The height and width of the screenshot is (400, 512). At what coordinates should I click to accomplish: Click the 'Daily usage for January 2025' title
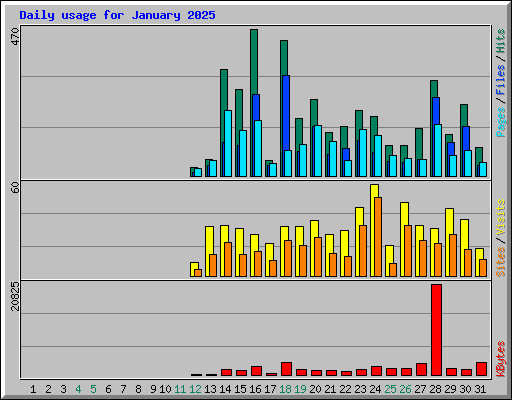(117, 15)
